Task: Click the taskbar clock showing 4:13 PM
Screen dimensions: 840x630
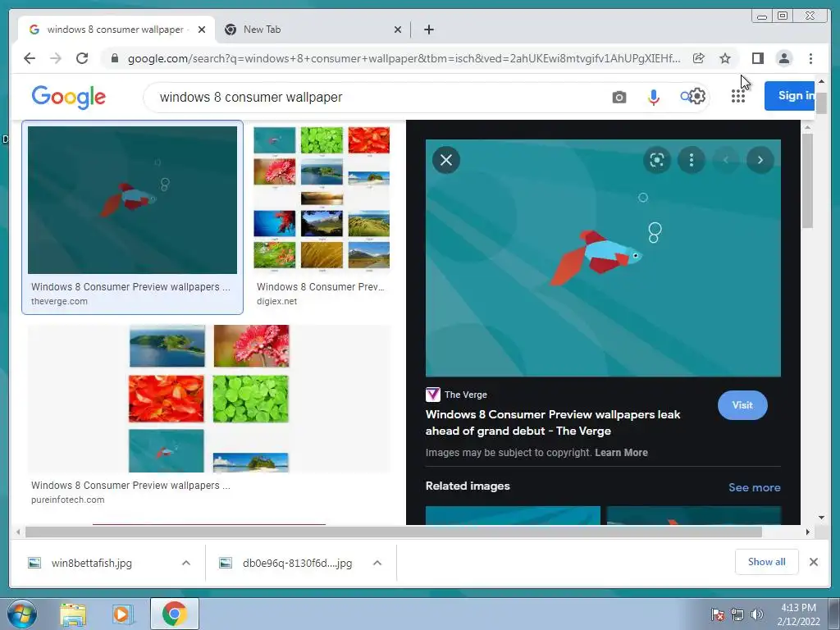Action: click(798, 614)
